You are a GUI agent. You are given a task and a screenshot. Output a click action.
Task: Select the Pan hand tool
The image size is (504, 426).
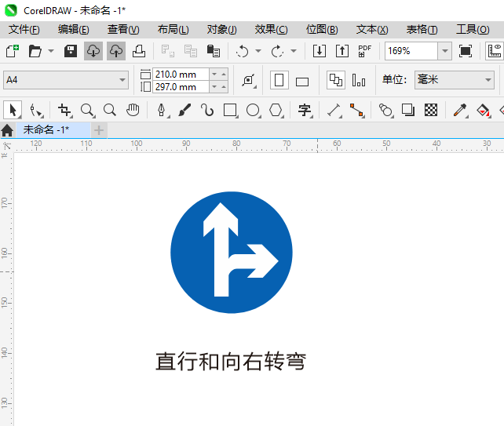(133, 110)
